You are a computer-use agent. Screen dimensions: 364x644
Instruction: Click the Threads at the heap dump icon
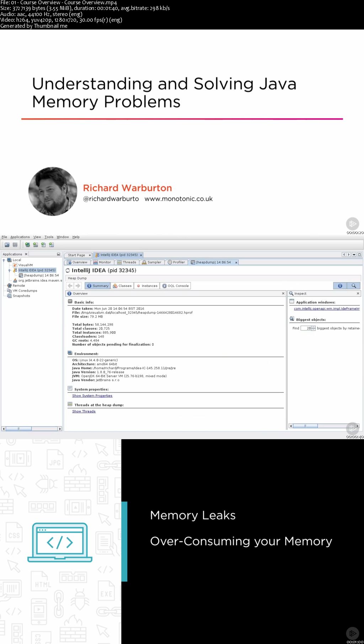(70, 404)
